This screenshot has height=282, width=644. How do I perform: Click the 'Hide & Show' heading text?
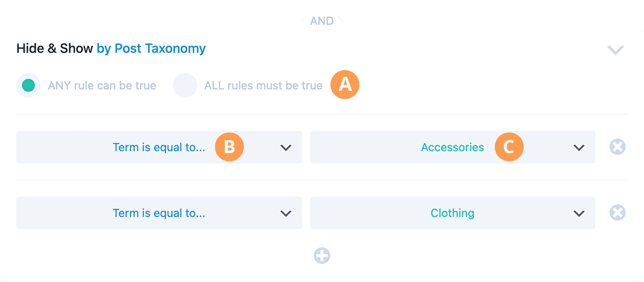point(55,48)
